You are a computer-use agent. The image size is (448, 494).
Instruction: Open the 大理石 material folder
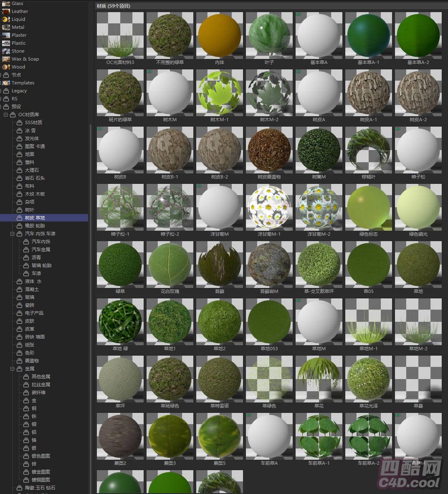click(x=32, y=170)
